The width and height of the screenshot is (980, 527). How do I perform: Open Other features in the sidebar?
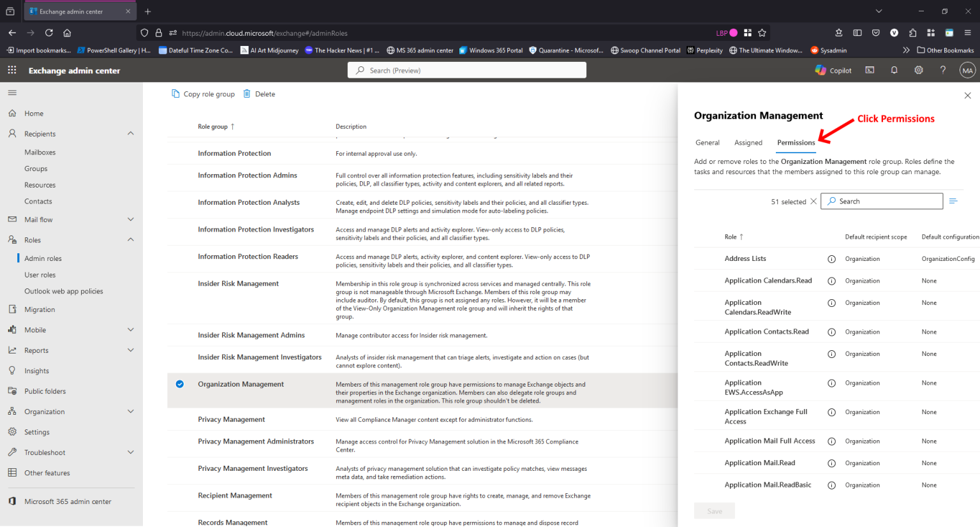[47, 473]
